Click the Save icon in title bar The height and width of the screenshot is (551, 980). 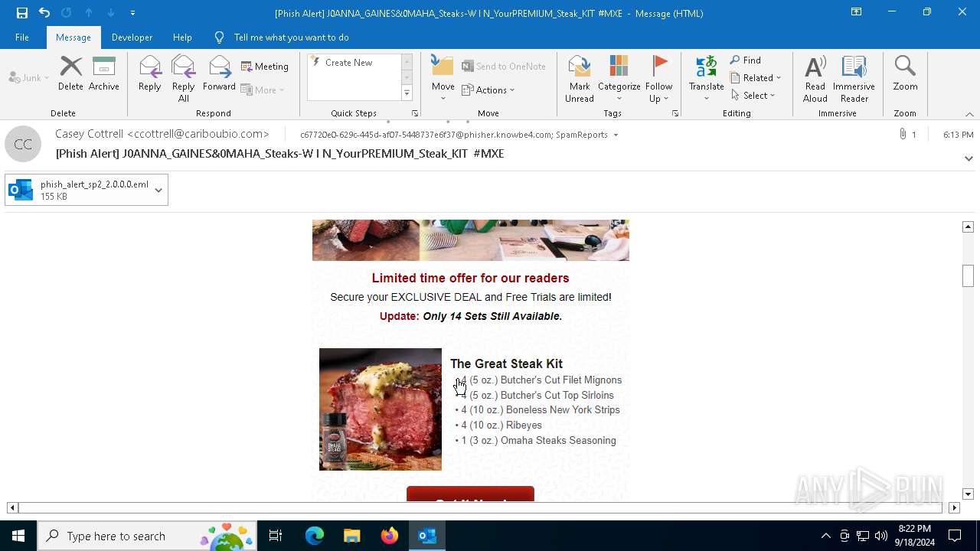pos(22,13)
